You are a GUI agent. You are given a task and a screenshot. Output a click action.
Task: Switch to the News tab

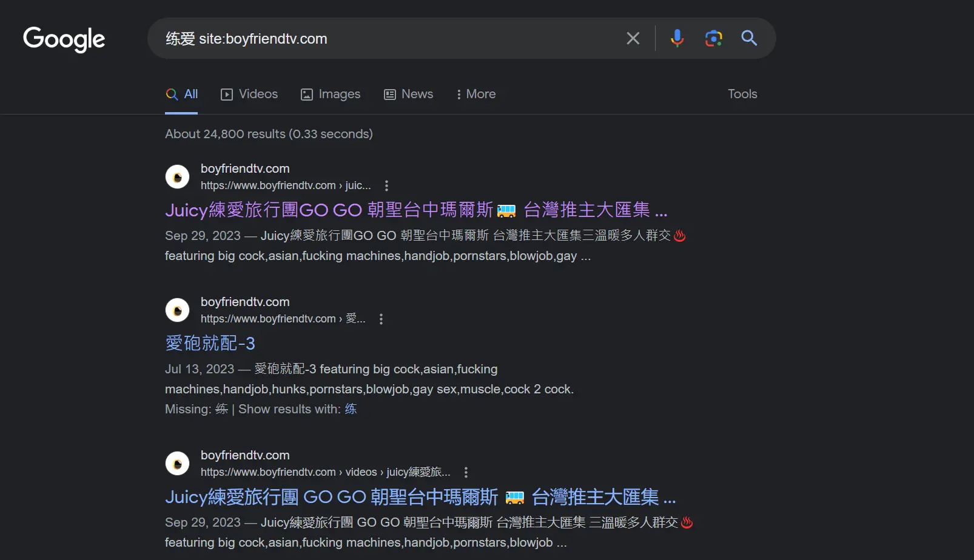pos(409,95)
